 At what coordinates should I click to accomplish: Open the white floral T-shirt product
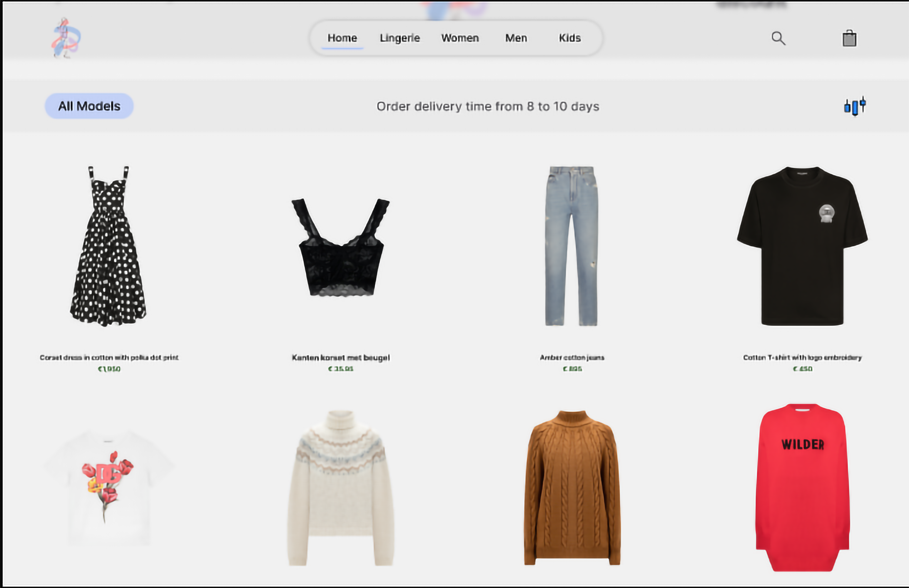tap(108, 487)
